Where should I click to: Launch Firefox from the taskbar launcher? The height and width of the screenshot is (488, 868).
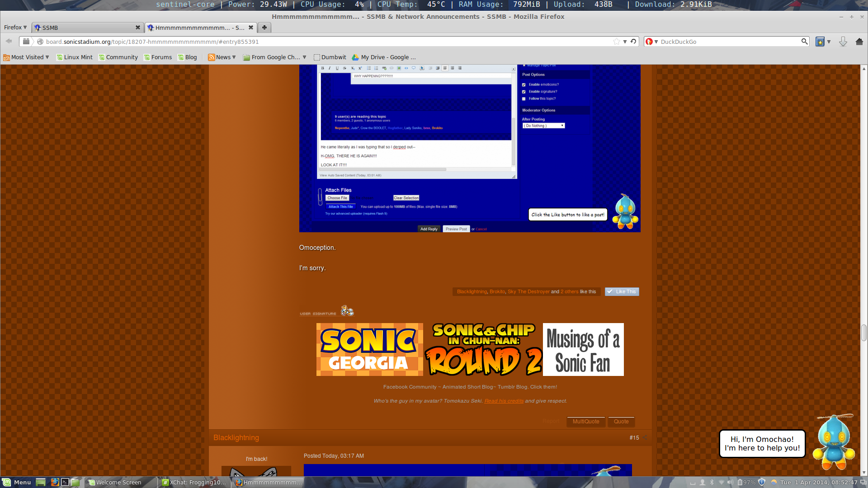coord(55,482)
